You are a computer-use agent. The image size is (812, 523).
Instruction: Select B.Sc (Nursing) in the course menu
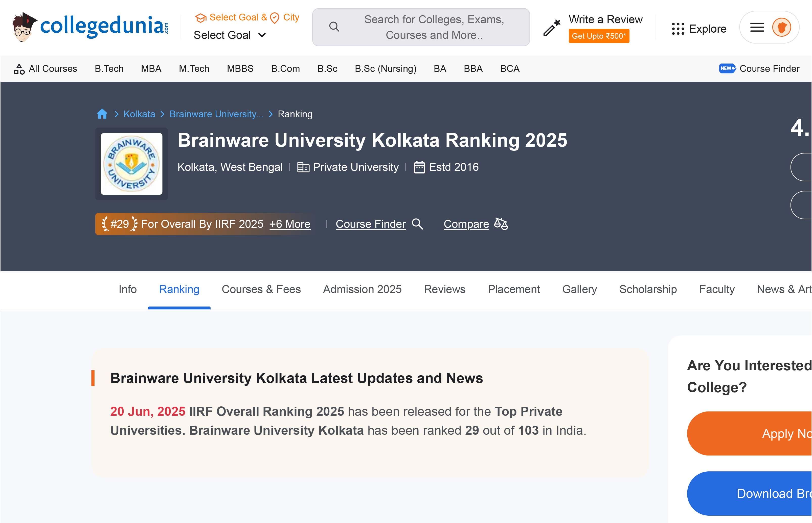(x=386, y=69)
